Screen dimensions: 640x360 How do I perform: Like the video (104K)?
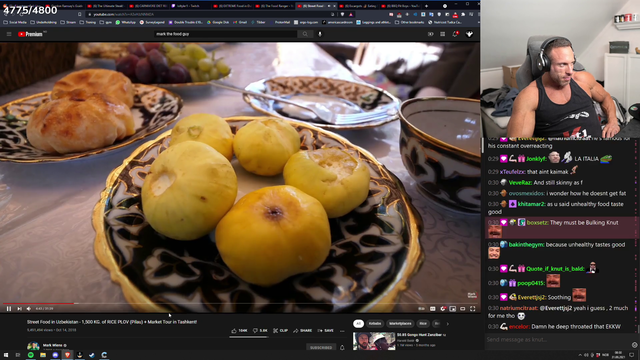click(240, 331)
